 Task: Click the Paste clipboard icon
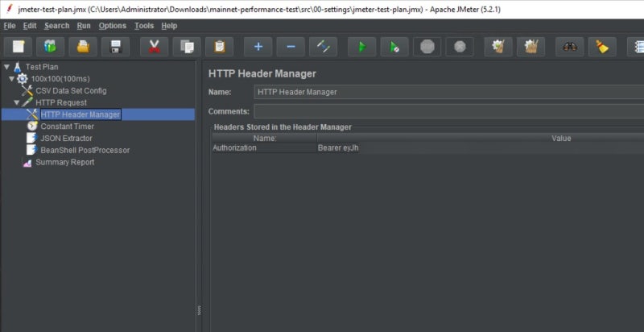tap(219, 47)
